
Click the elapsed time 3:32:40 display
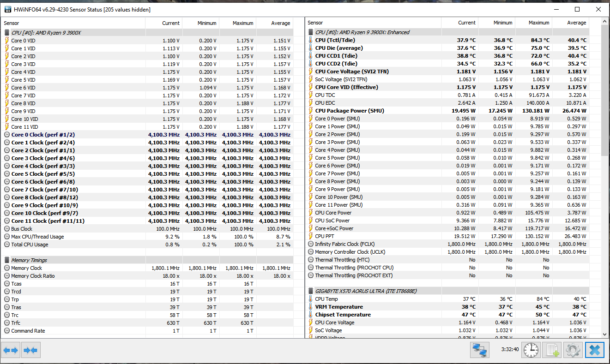(x=509, y=350)
